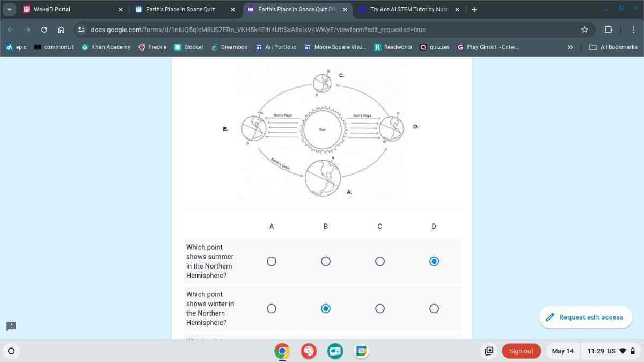Select option A for the summer question

[x=272, y=261]
